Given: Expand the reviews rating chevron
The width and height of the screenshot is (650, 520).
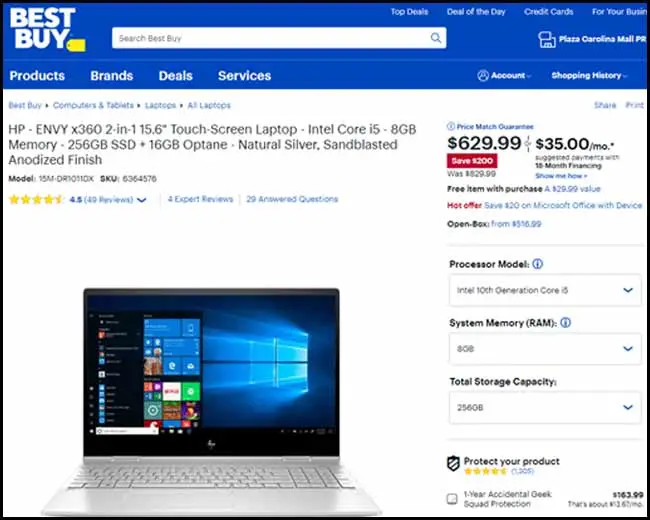Looking at the screenshot, I should click(x=141, y=200).
